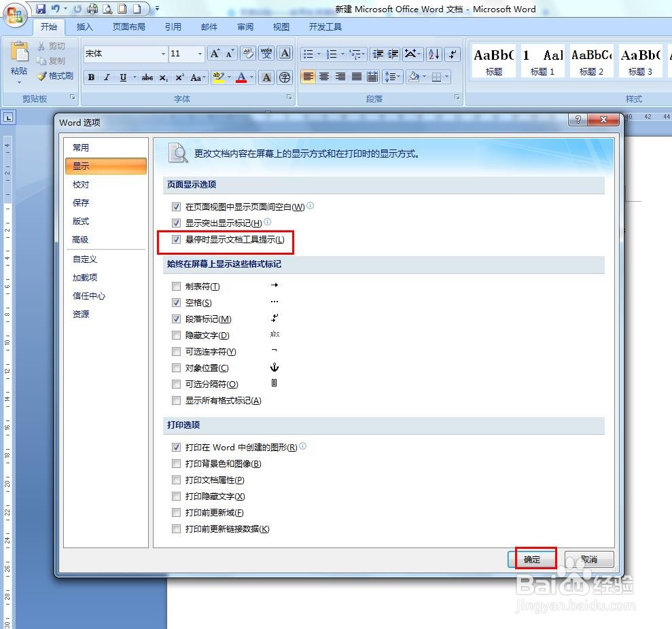Open the font name dropdown 宋体
The width and height of the screenshot is (672, 629).
pos(163,54)
